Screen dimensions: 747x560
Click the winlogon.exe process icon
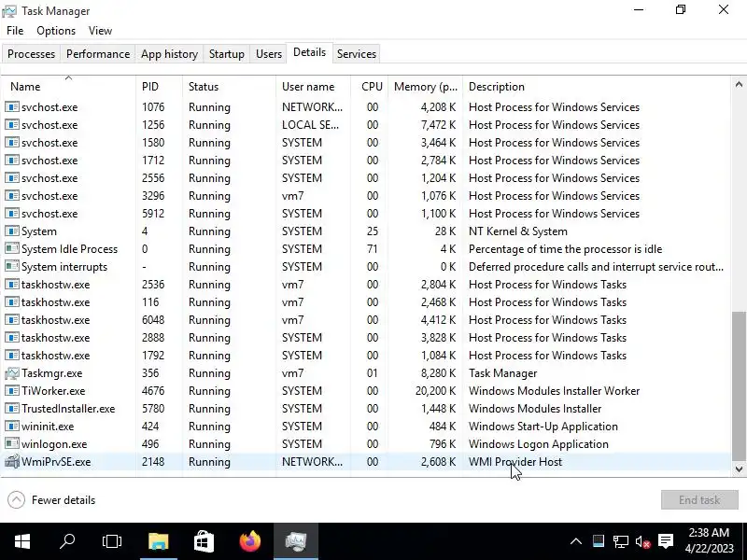[x=12, y=444]
